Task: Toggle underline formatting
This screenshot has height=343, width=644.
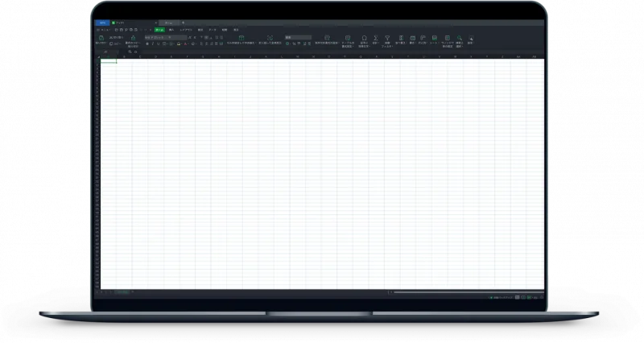Action: coord(158,43)
